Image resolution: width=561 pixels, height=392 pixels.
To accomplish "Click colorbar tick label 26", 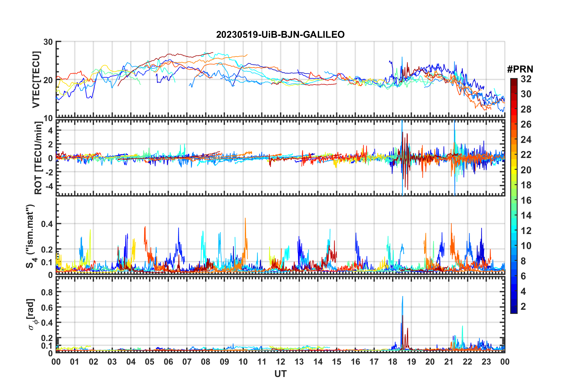I will coord(526,124).
